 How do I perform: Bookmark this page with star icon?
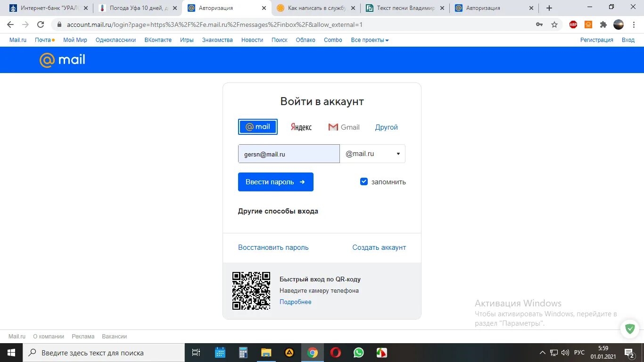coord(554,25)
